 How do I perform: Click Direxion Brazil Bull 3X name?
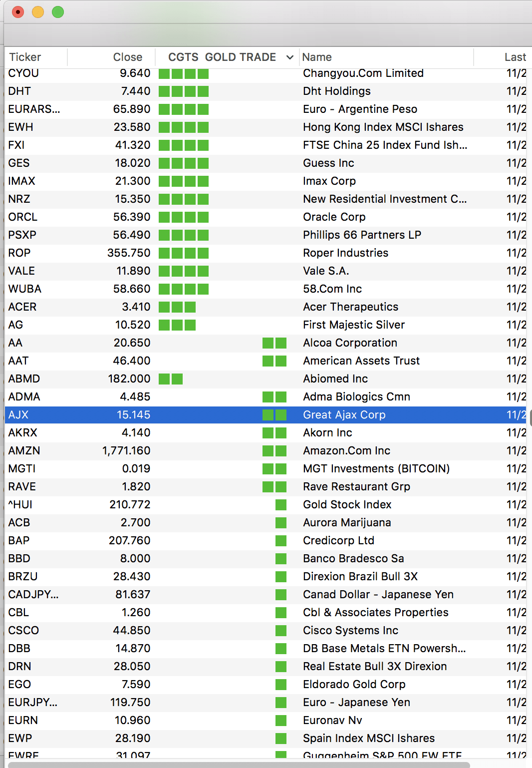[x=360, y=577]
